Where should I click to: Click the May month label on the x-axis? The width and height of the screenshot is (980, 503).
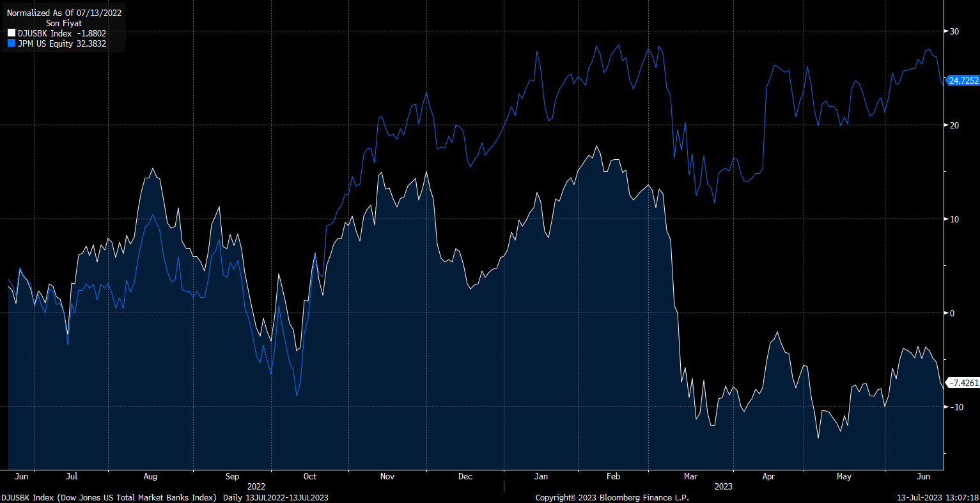tap(844, 476)
